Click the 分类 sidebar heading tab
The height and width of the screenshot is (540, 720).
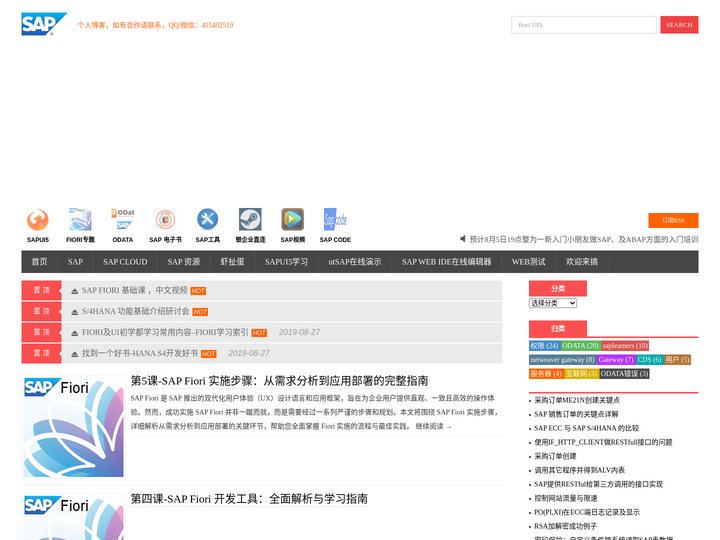(x=558, y=288)
